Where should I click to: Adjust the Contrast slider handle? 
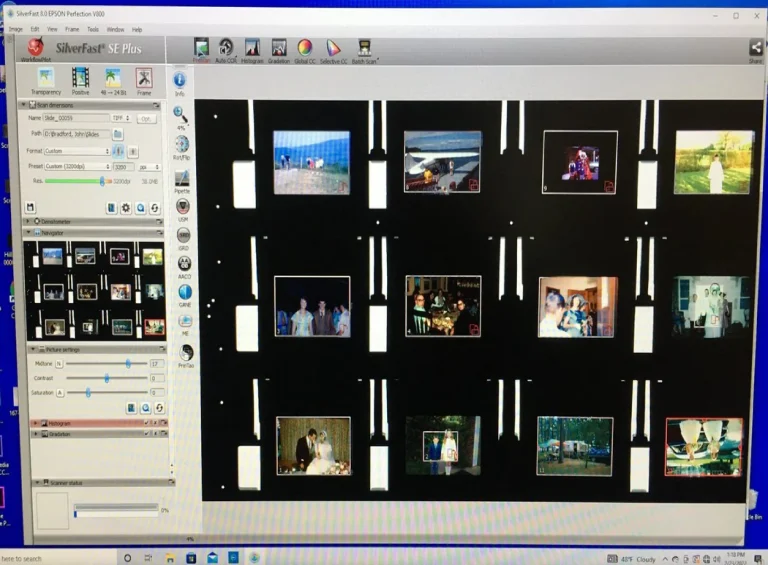(107, 378)
